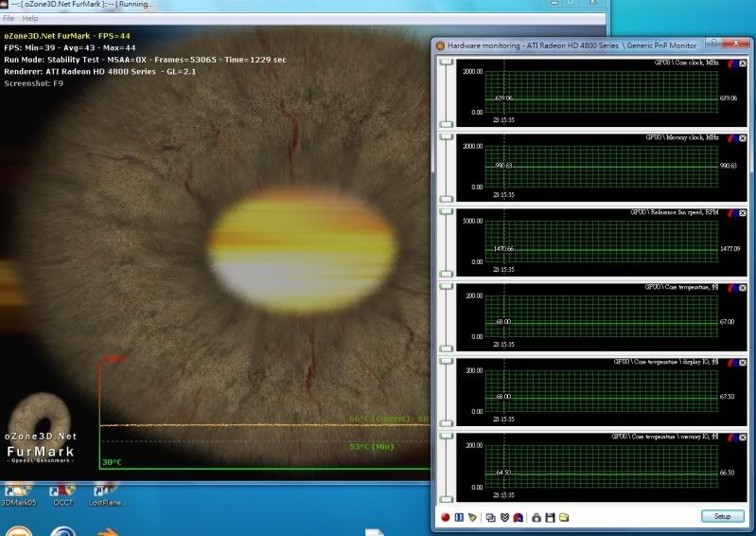This screenshot has height=536, width=756.
Task: Click the overlapping windows icon in monitoring toolbar
Action: coord(490,517)
